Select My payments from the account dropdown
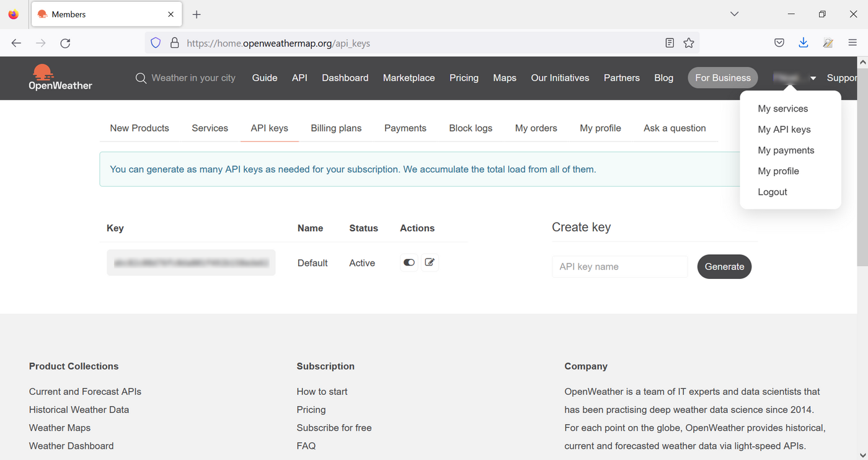This screenshot has height=460, width=868. coord(786,150)
